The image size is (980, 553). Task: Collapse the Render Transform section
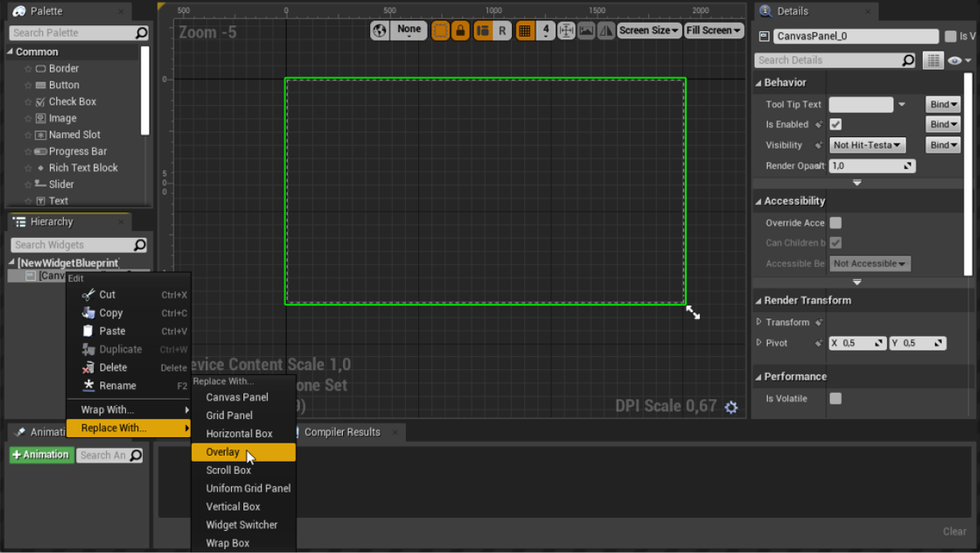tap(759, 301)
